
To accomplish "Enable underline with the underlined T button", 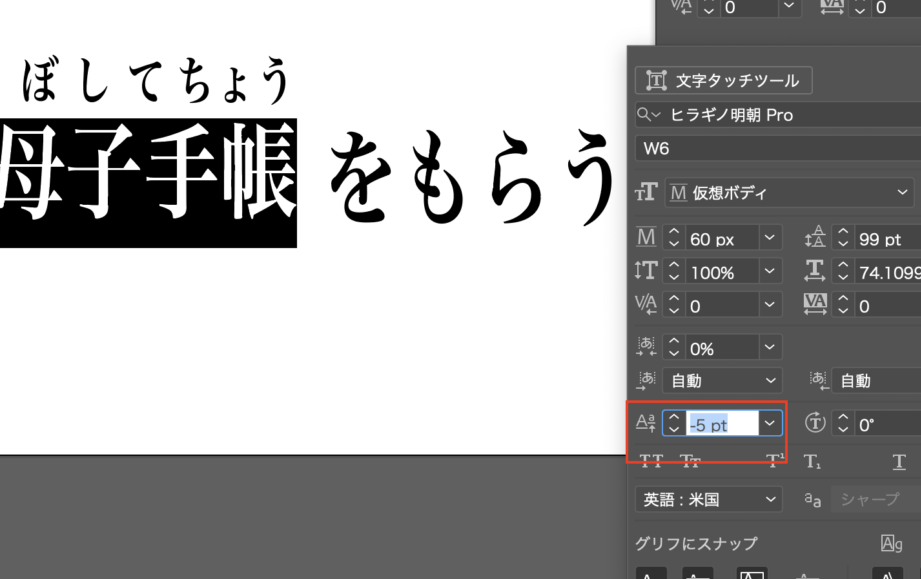I will click(898, 461).
